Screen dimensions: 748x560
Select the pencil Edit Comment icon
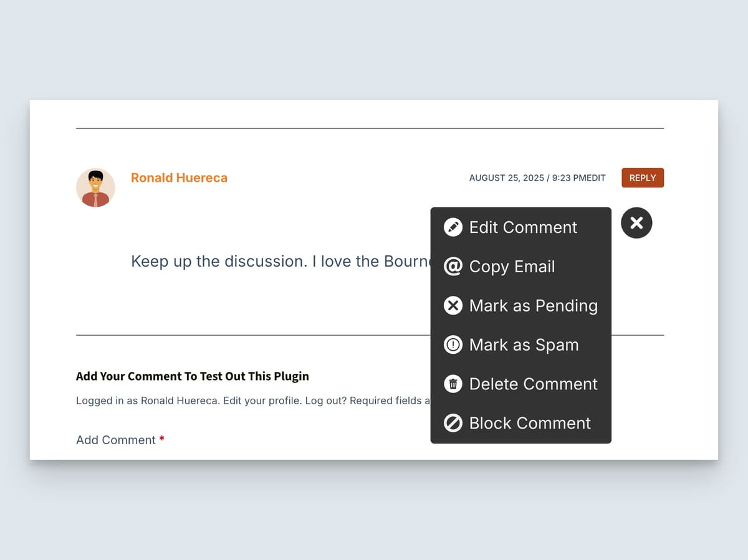453,227
